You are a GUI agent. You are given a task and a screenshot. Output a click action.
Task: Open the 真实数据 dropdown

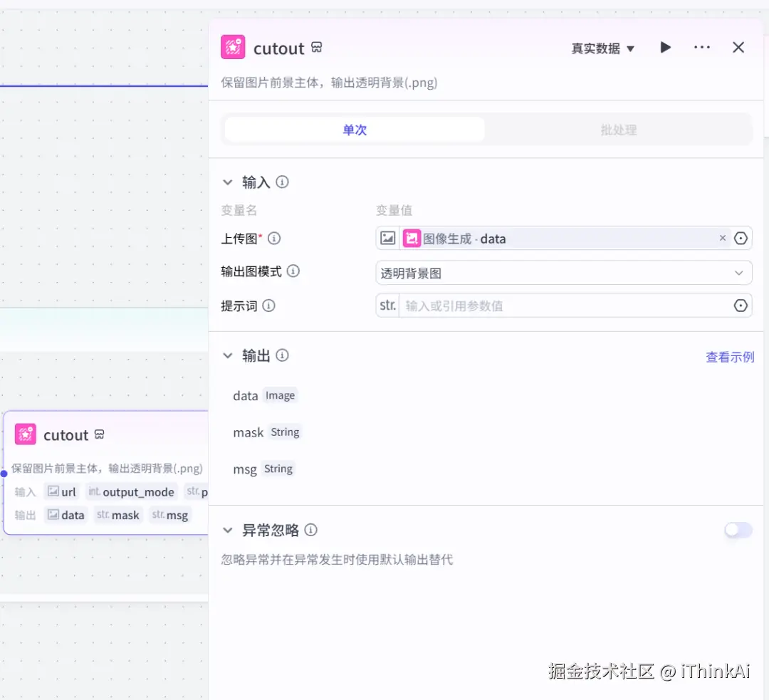click(602, 48)
